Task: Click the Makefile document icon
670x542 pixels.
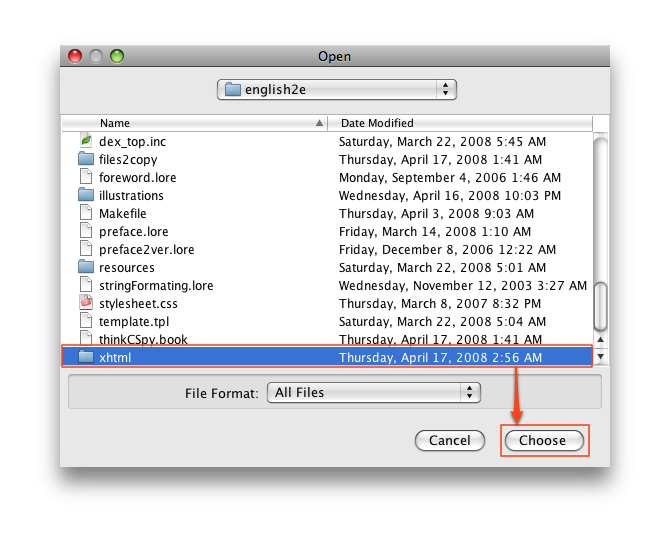Action: click(x=86, y=213)
